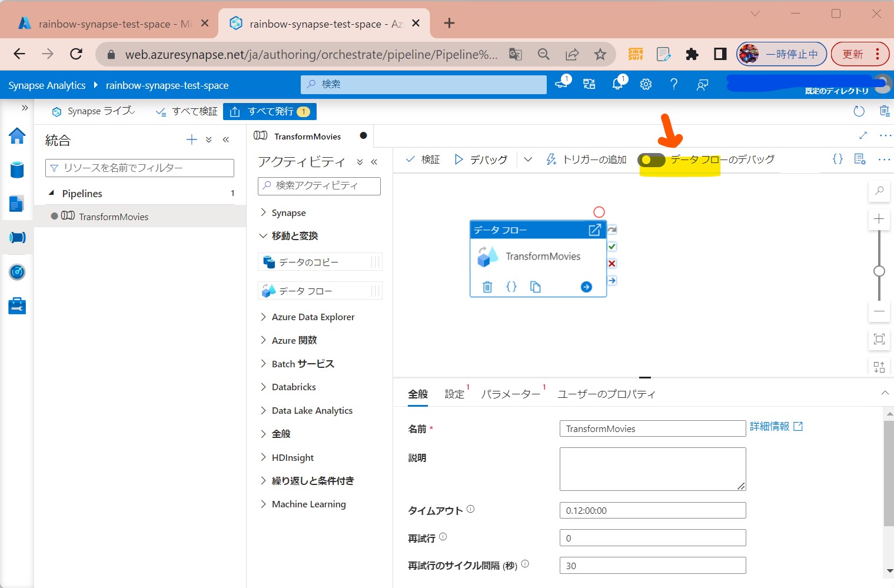Click the デバッグ run button
894x588 pixels.
[481, 160]
